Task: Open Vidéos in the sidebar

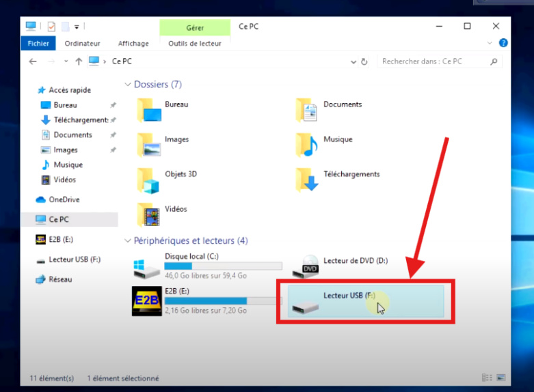Action: coord(64,180)
